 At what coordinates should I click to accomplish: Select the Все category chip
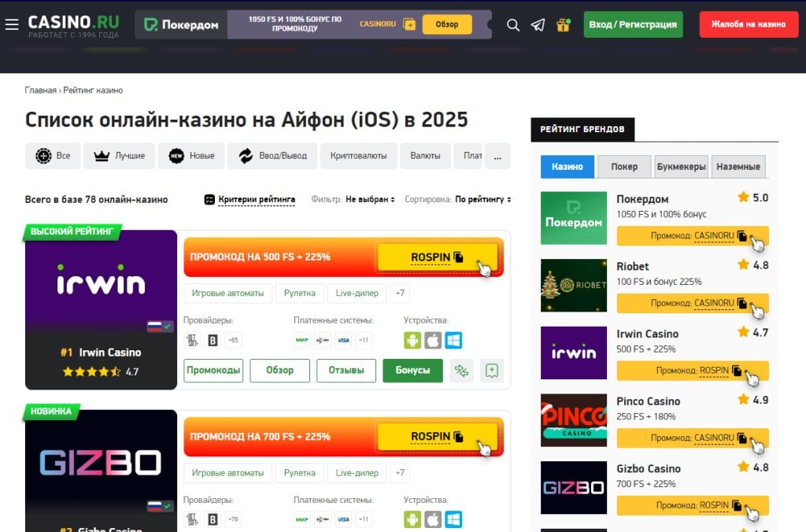click(x=53, y=156)
